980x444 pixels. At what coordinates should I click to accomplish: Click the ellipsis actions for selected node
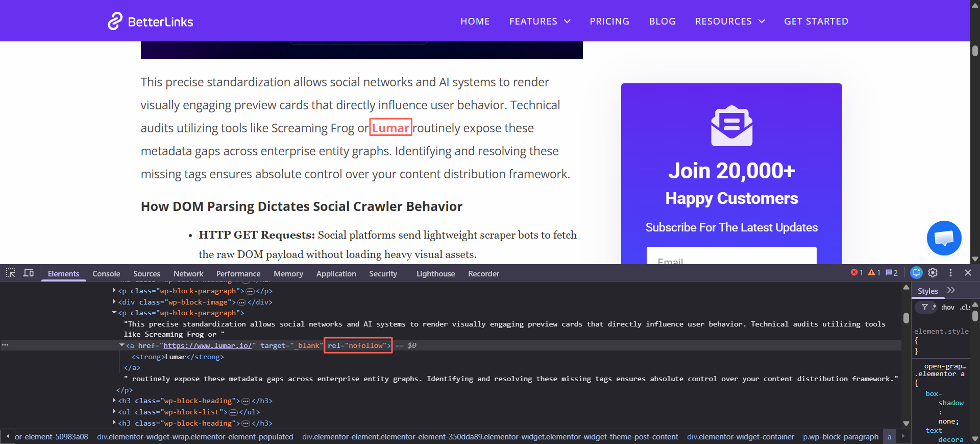click(x=5, y=345)
